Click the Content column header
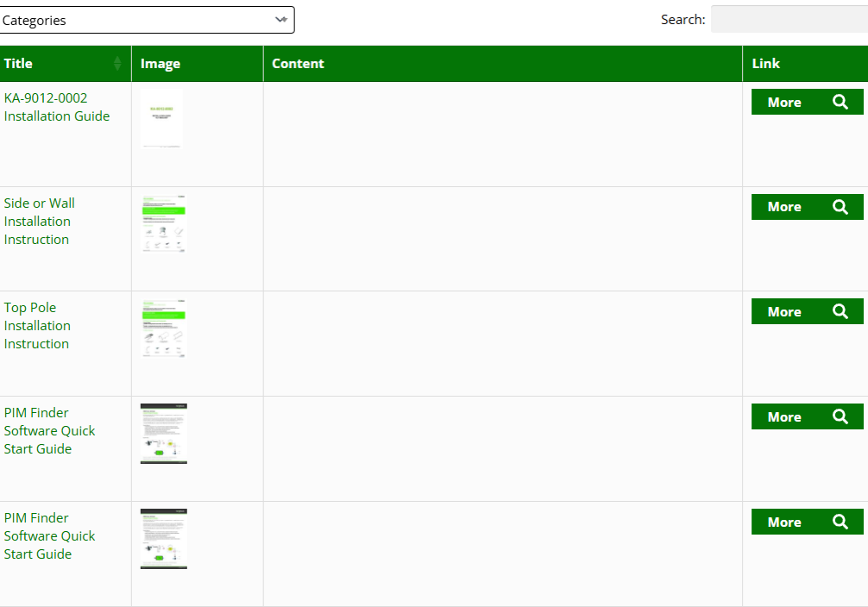 tap(503, 64)
